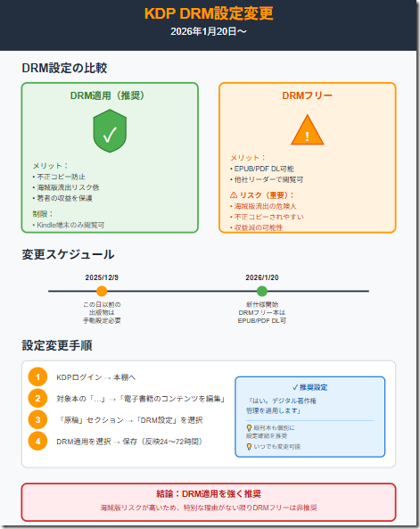Click the 2026/1/20 date label
420x529 pixels.
point(262,277)
